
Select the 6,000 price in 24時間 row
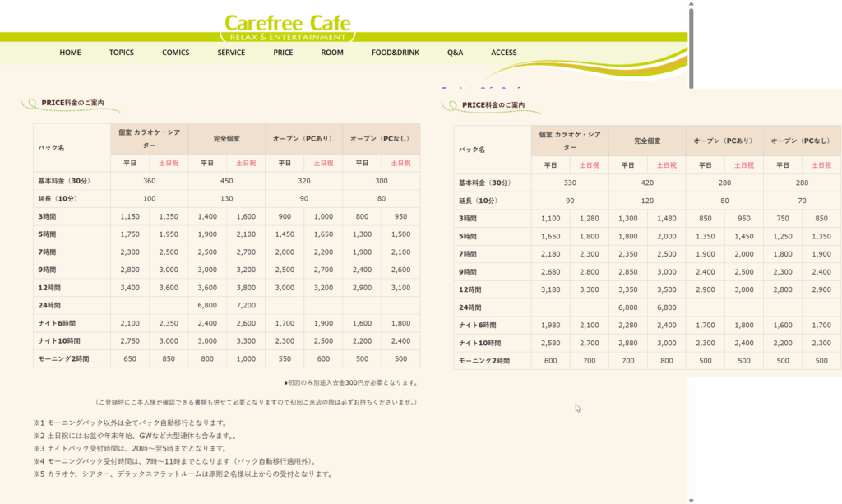pyautogui.click(x=627, y=307)
